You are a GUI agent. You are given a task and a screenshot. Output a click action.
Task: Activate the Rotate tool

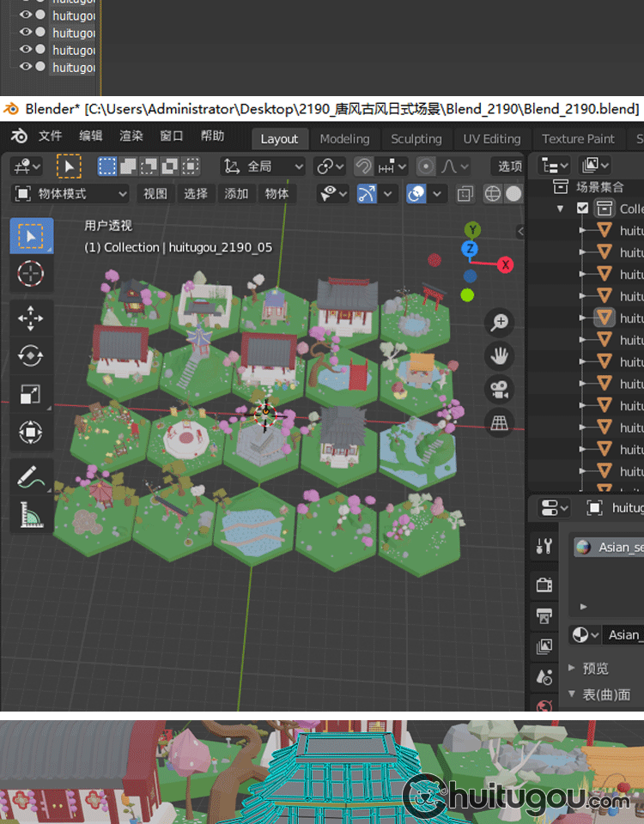tap(31, 356)
